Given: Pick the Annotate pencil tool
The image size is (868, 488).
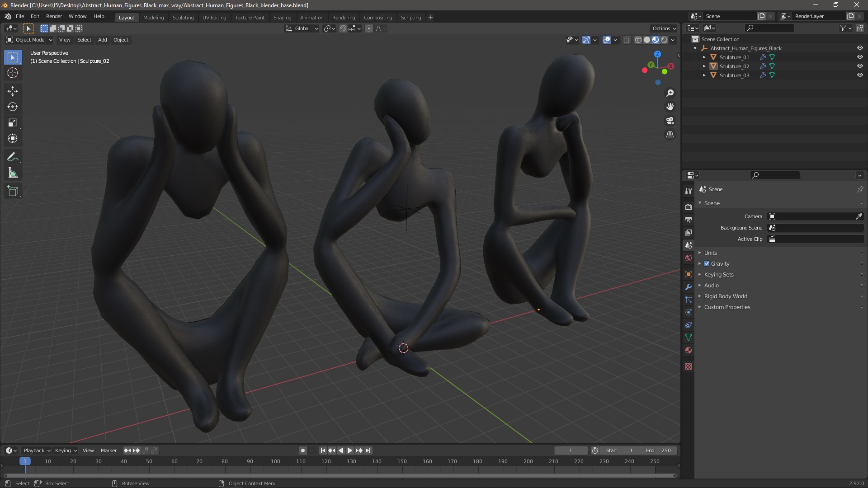Looking at the screenshot, I should point(13,157).
